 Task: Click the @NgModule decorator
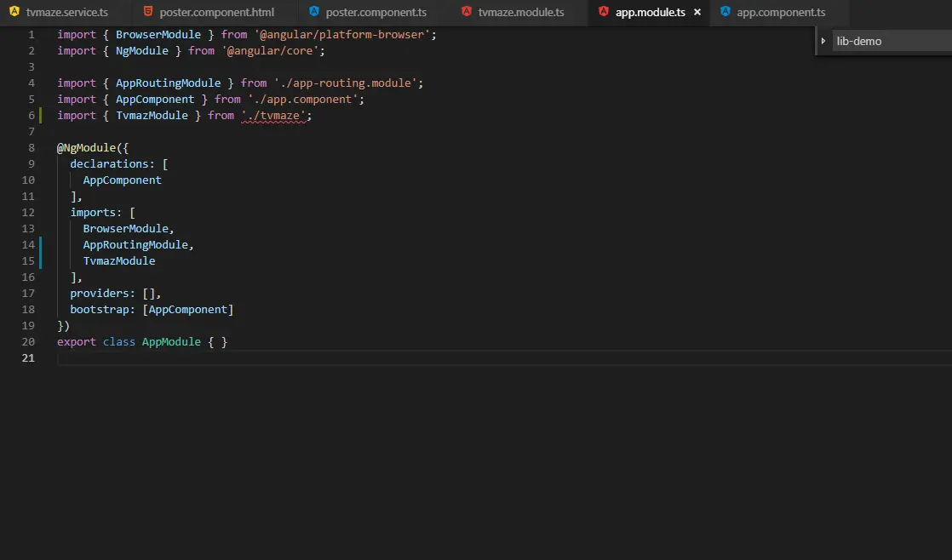(86, 148)
